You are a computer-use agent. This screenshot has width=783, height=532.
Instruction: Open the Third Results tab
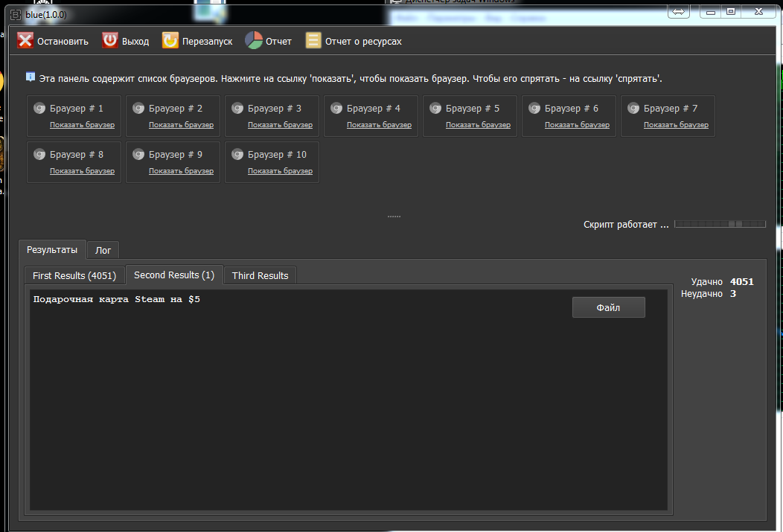tap(261, 275)
